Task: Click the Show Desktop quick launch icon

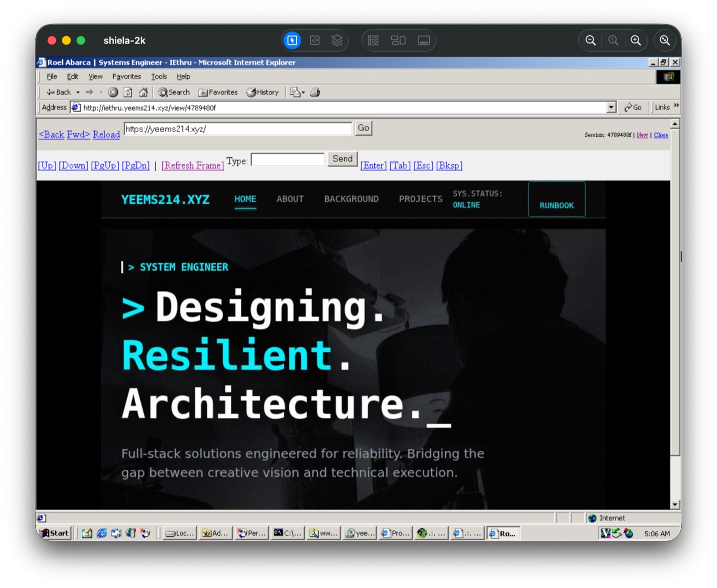Action: 87,533
